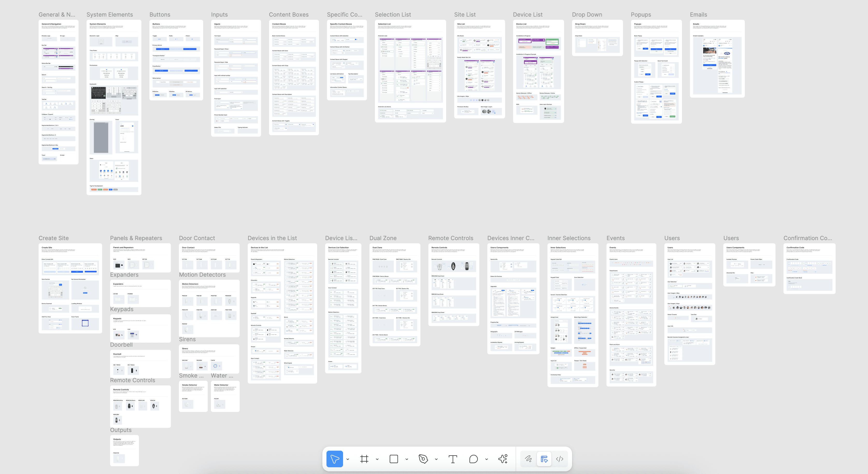Expand the Move tool options chevron
The image size is (868, 474).
click(x=347, y=459)
